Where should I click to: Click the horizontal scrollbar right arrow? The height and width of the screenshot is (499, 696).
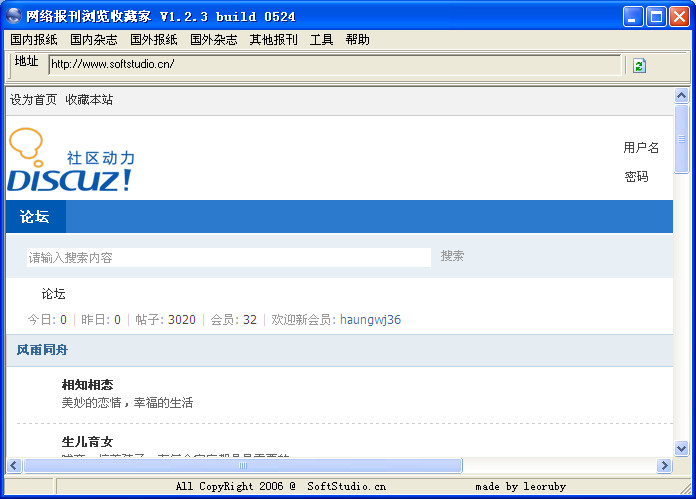(x=664, y=466)
